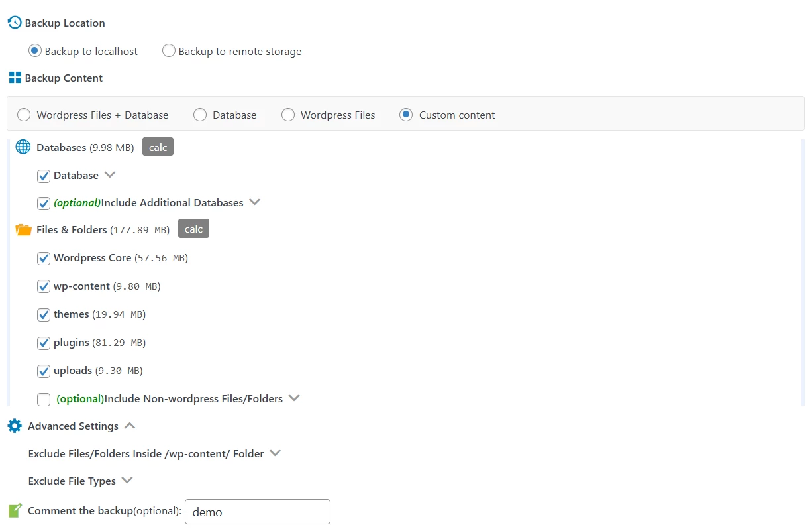This screenshot has height=529, width=812.
Task: Click the Backup Content grid icon
Action: coord(15,78)
